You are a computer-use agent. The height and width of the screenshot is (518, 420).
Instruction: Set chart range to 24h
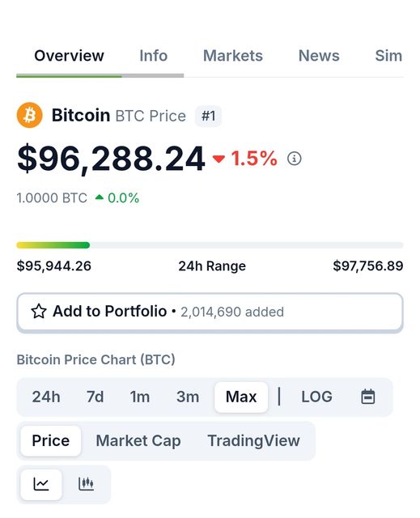click(x=46, y=397)
